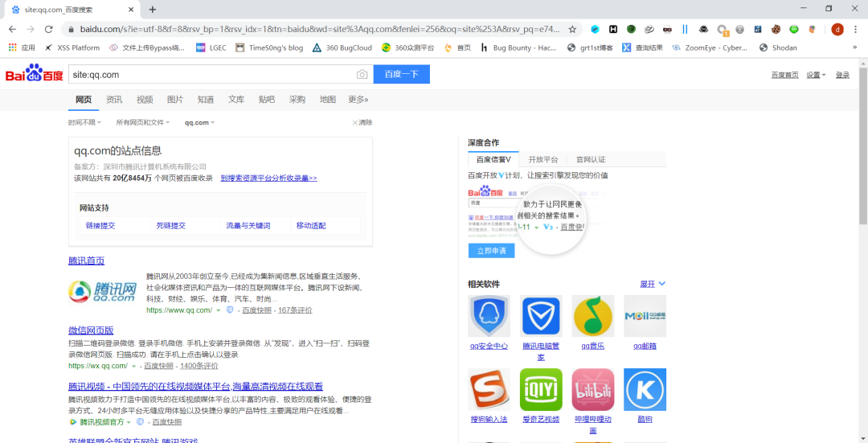868x443 pixels.
Task: Click the qq安全中心 app icon
Action: (x=489, y=316)
